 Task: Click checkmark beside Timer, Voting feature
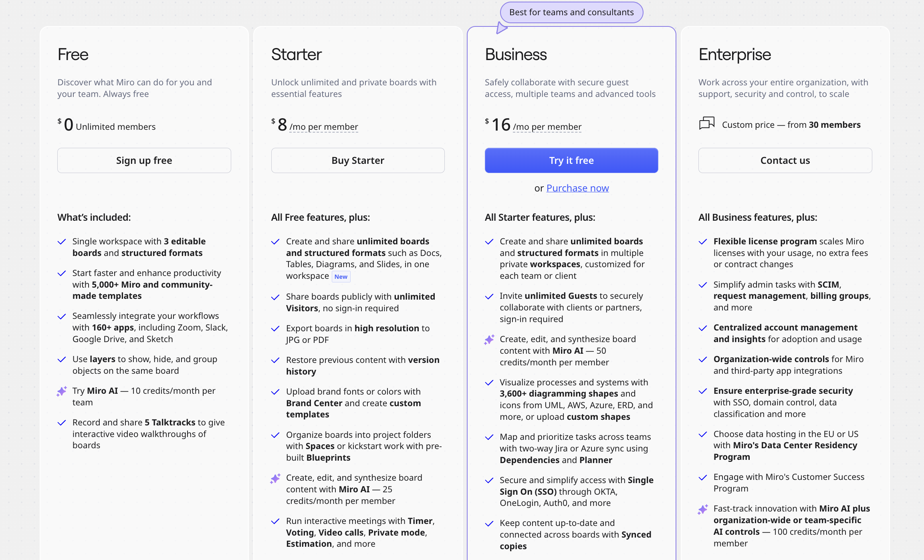coord(275,521)
